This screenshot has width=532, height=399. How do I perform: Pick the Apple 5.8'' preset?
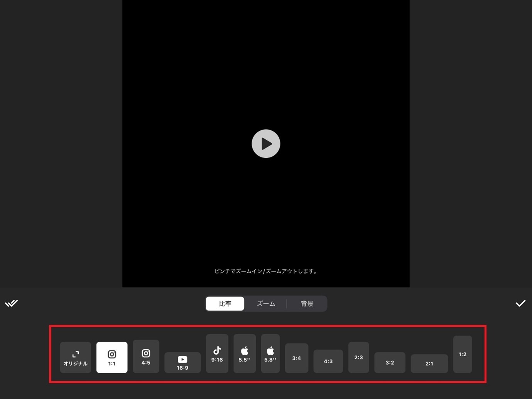270,353
